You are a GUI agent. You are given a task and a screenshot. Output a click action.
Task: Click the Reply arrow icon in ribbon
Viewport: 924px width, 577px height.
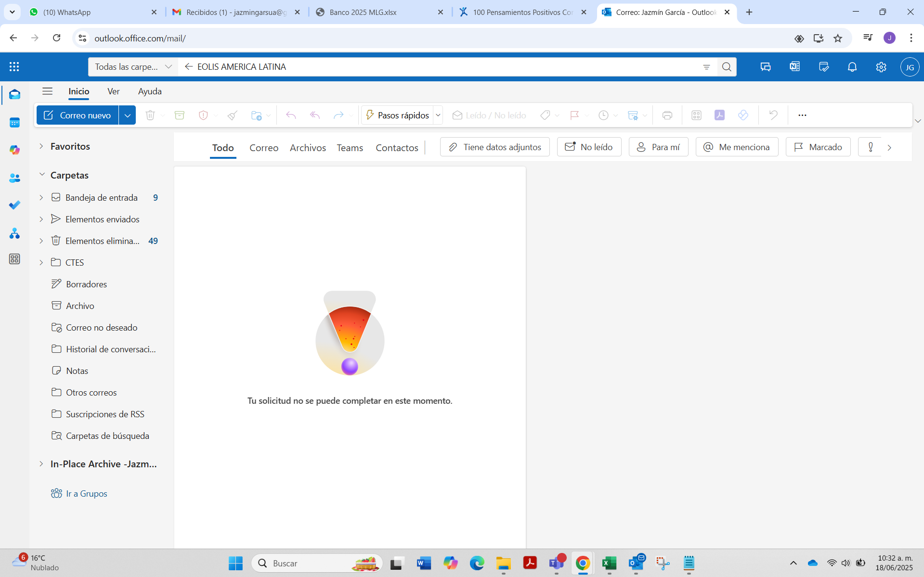pos(291,115)
